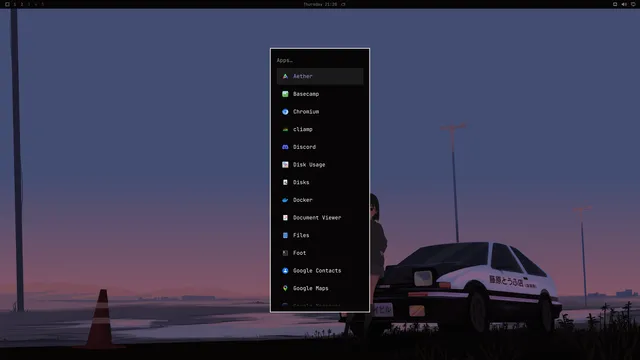
Task: Click the Apps search field
Action: [x=320, y=60]
